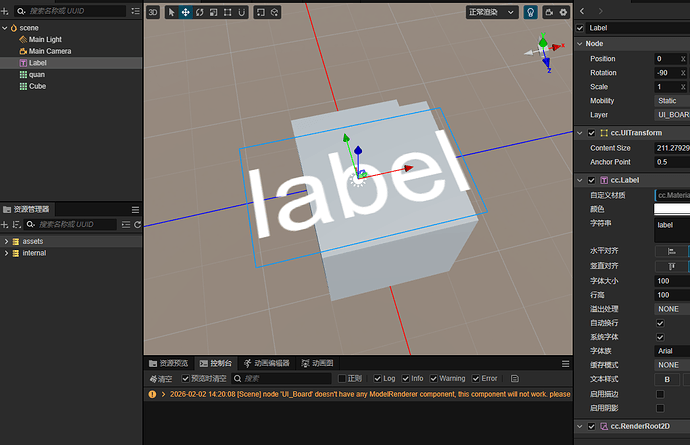The image size is (690, 445).
Task: Click hierarchy expand/collapse all icon
Action: [x=136, y=11]
